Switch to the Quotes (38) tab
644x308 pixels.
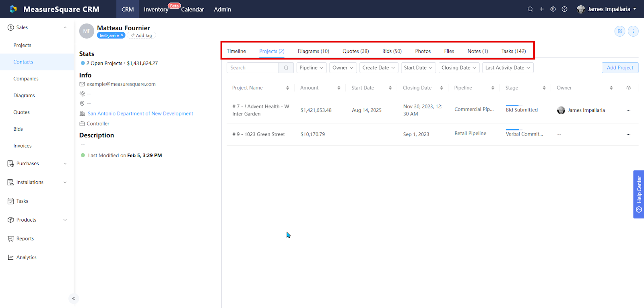click(356, 51)
